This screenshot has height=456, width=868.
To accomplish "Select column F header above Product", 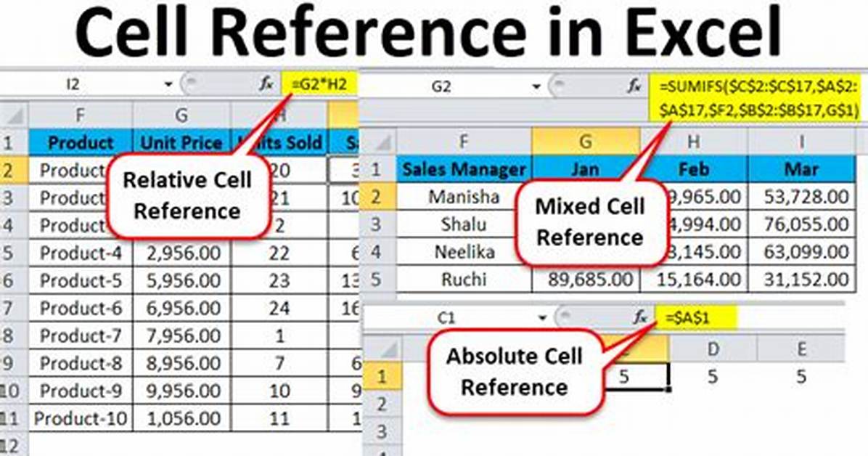I will (x=81, y=115).
